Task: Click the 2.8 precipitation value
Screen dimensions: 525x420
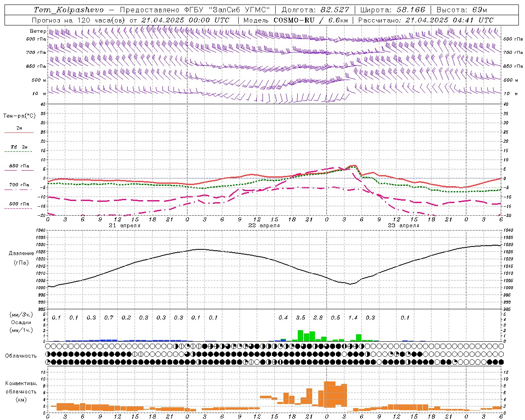Action: tap(318, 318)
